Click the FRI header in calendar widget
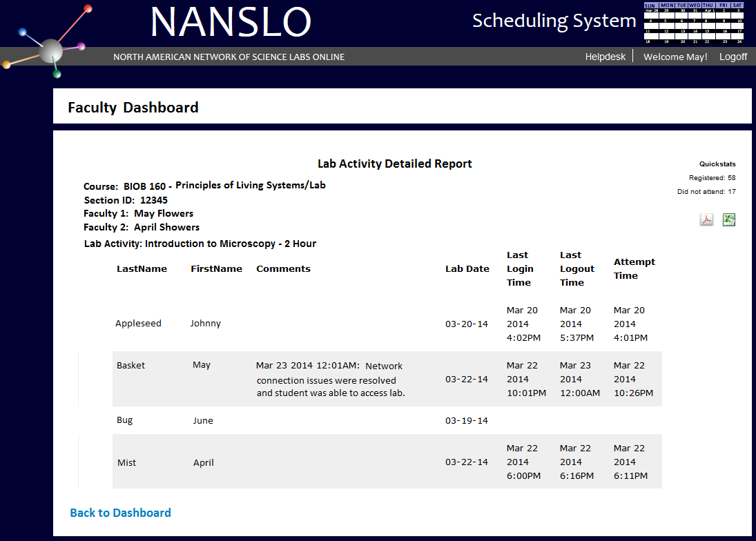Image resolution: width=756 pixels, height=541 pixels. [724, 6]
